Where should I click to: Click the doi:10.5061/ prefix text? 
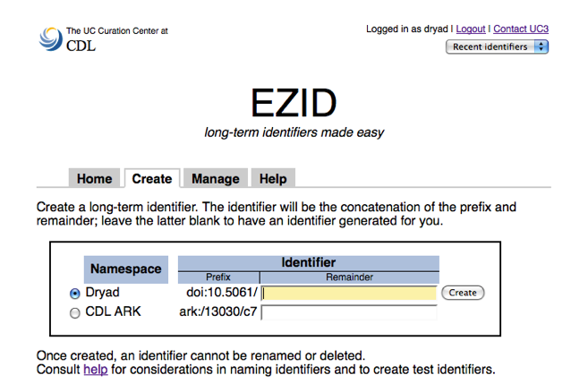(222, 292)
